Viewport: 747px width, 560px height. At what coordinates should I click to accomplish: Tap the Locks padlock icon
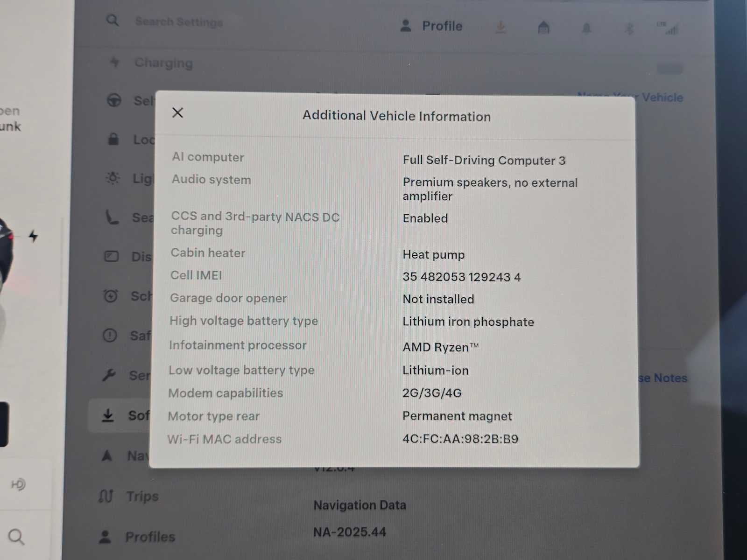pos(113,139)
